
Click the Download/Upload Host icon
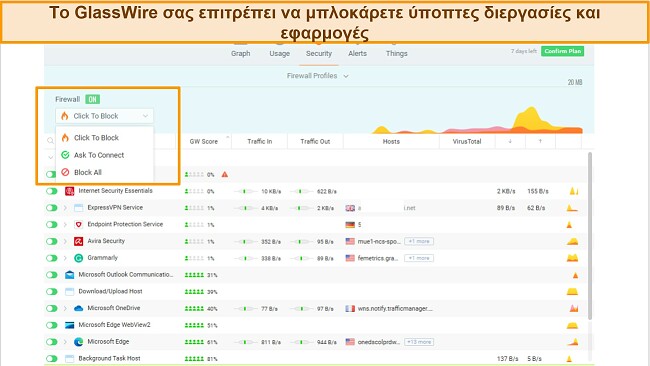pos(70,292)
